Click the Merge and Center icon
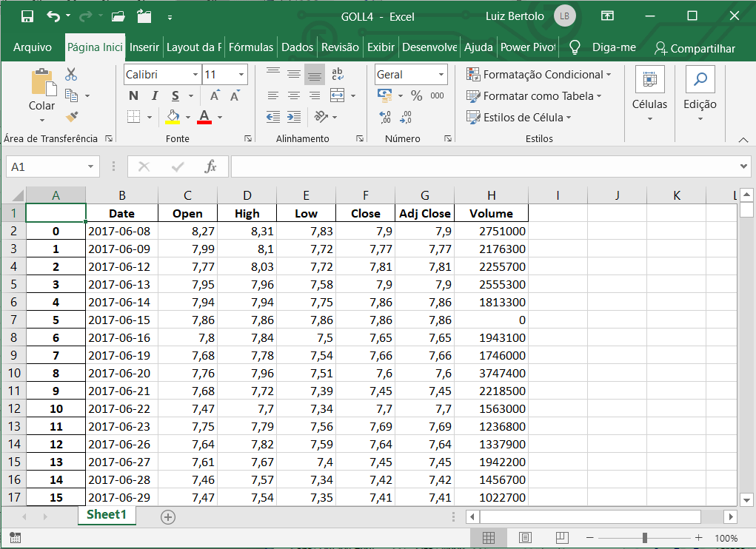Image resolution: width=756 pixels, height=549 pixels. 338,95
